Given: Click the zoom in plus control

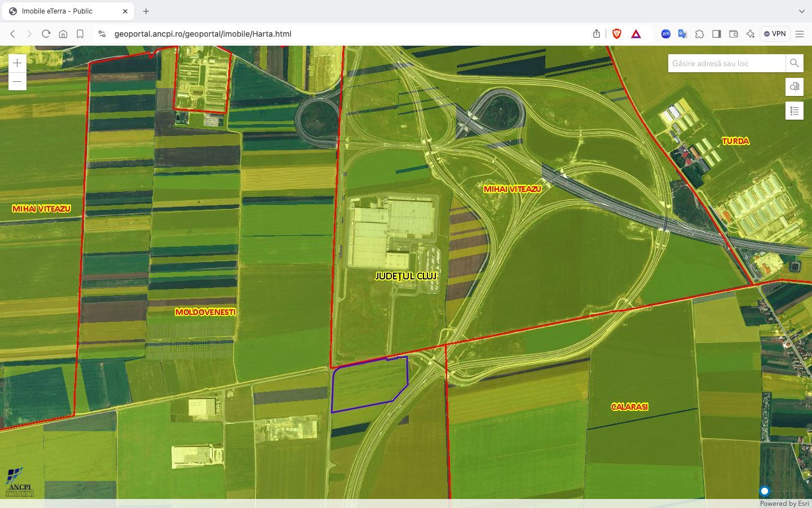Looking at the screenshot, I should pos(17,63).
